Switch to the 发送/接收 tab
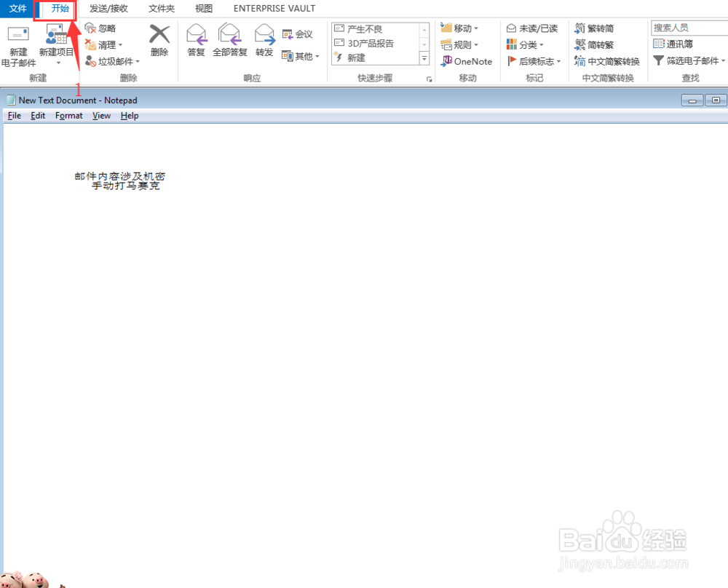This screenshot has width=728, height=588. point(108,8)
